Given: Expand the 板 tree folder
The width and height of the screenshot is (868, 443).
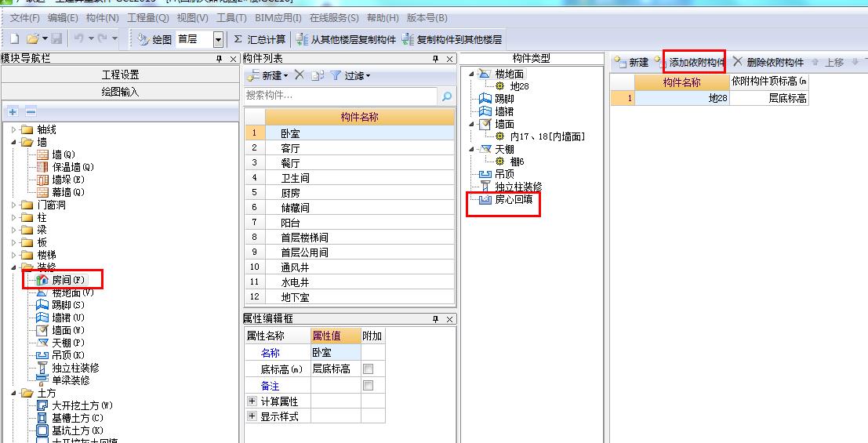Looking at the screenshot, I should [x=14, y=242].
